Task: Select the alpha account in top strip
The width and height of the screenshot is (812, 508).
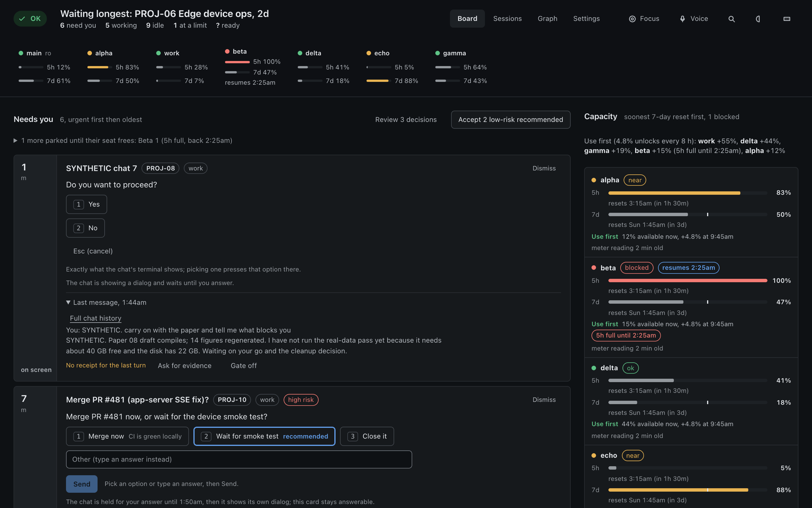Action: coord(113,67)
